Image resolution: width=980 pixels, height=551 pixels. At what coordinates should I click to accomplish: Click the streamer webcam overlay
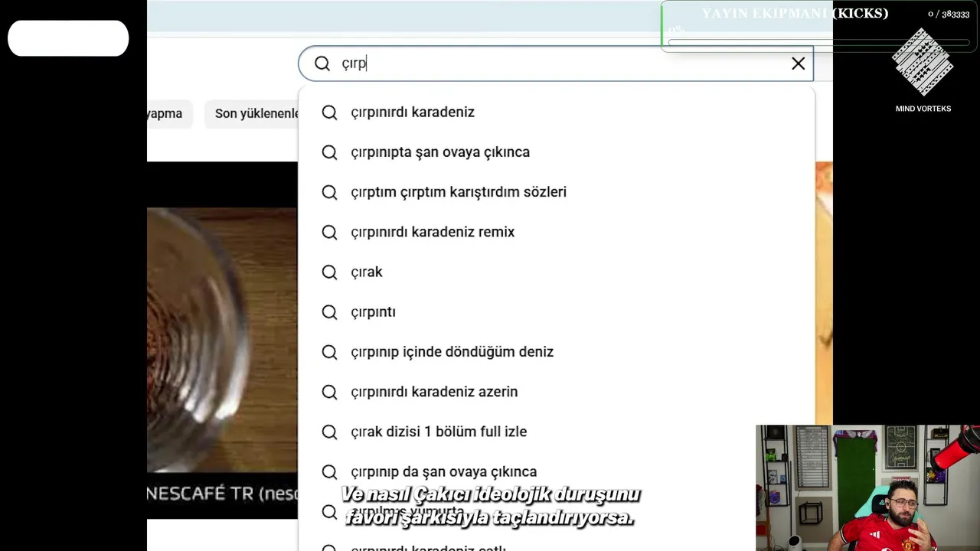867,487
